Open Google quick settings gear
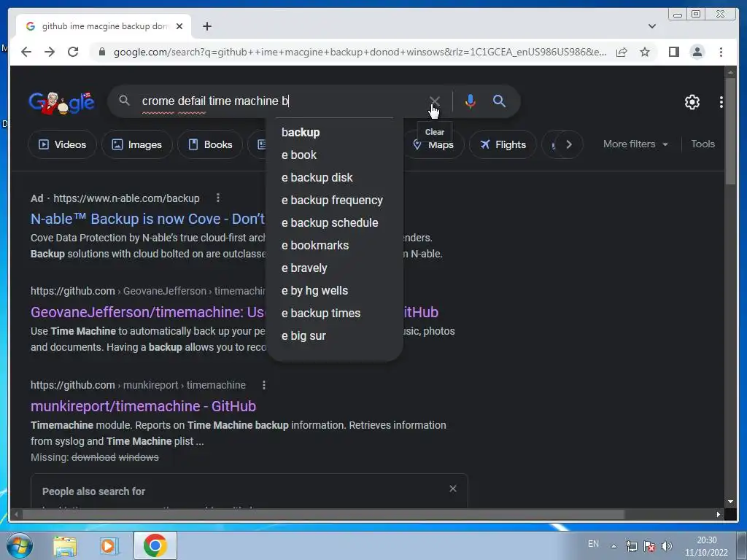Viewport: 747px width, 560px height. click(692, 101)
